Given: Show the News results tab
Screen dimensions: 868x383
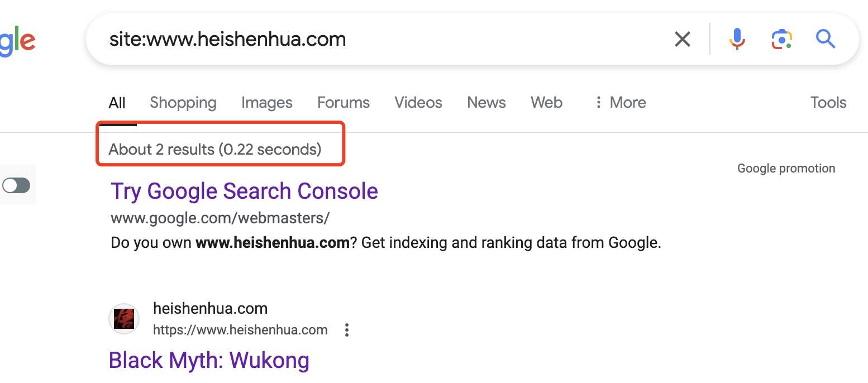Looking at the screenshot, I should pyautogui.click(x=487, y=103).
